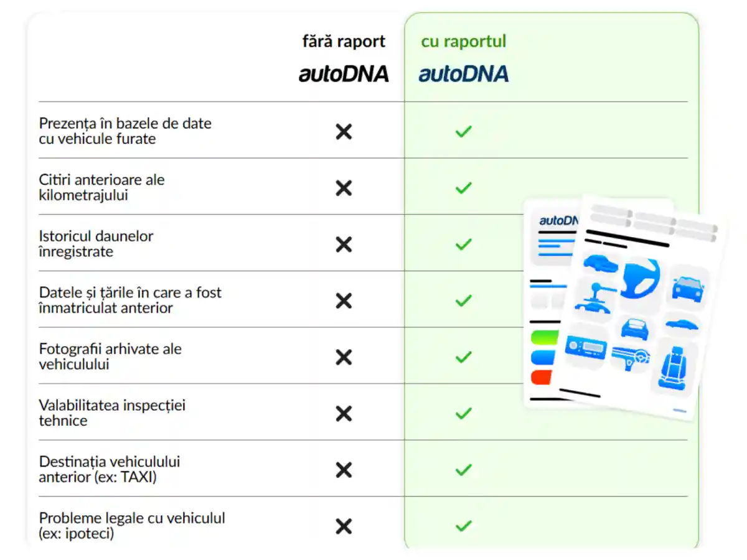Click the green checkmark for Valabilitatea inspecției tehnice
Image resolution: width=747 pixels, height=560 pixels.
pyautogui.click(x=463, y=413)
